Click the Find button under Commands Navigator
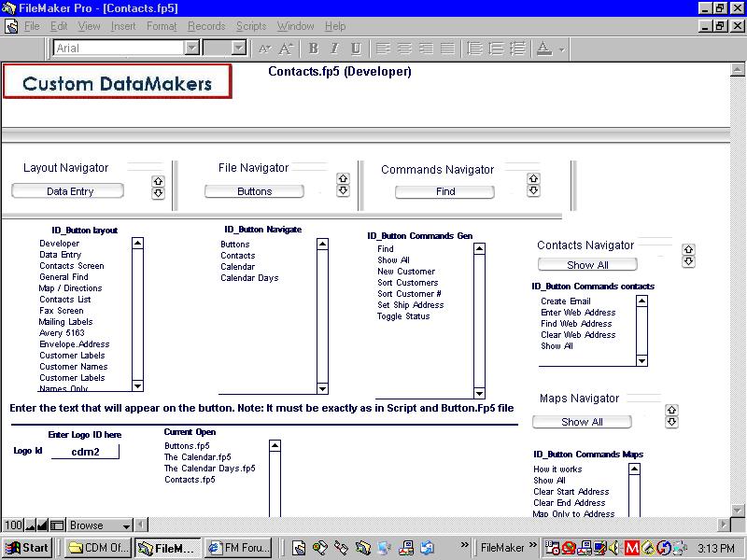The image size is (747, 560). click(445, 191)
